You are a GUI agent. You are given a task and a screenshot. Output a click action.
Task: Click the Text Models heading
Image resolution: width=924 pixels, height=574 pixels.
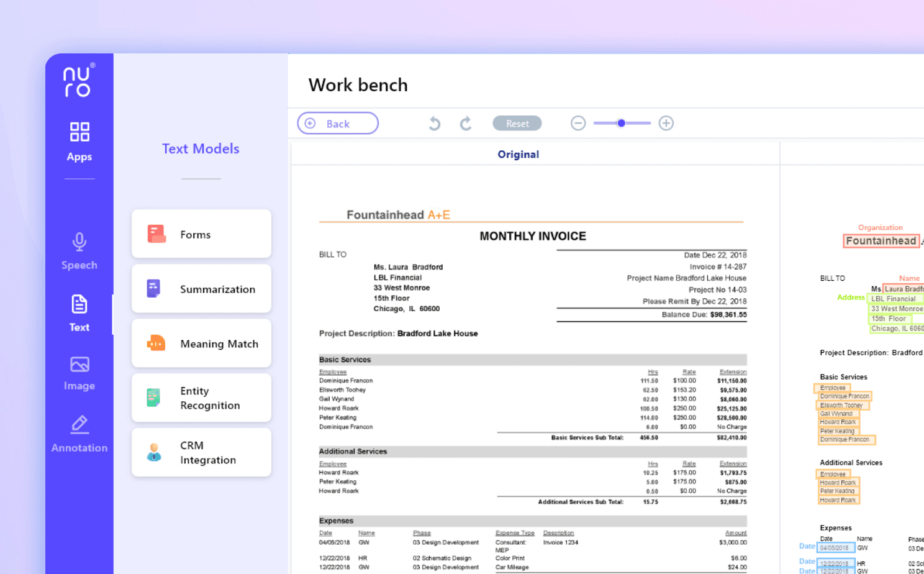pos(201,148)
